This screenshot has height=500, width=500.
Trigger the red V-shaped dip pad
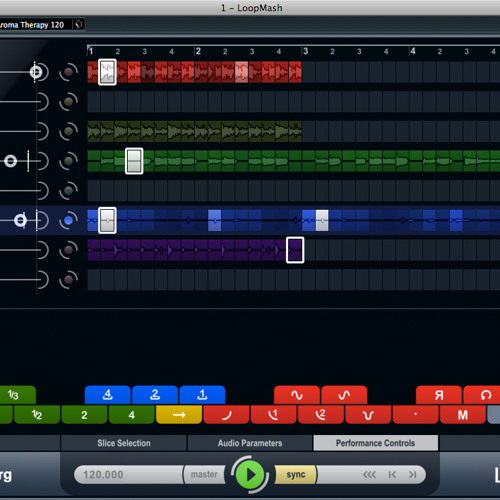[x=368, y=415]
